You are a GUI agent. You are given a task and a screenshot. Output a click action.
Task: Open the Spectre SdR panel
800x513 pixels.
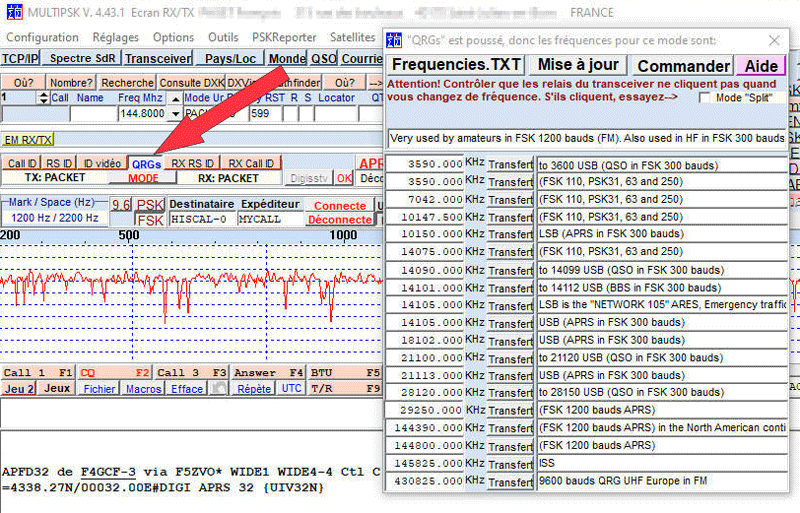click(x=82, y=58)
